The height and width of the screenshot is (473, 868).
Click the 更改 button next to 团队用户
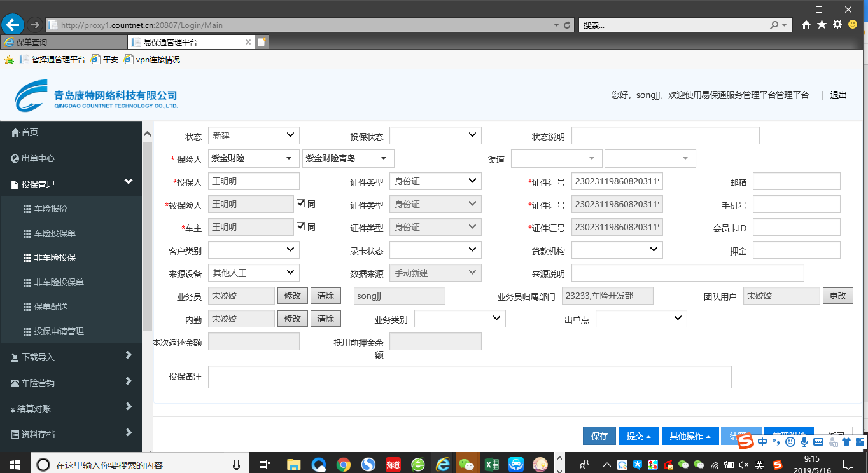click(x=837, y=296)
